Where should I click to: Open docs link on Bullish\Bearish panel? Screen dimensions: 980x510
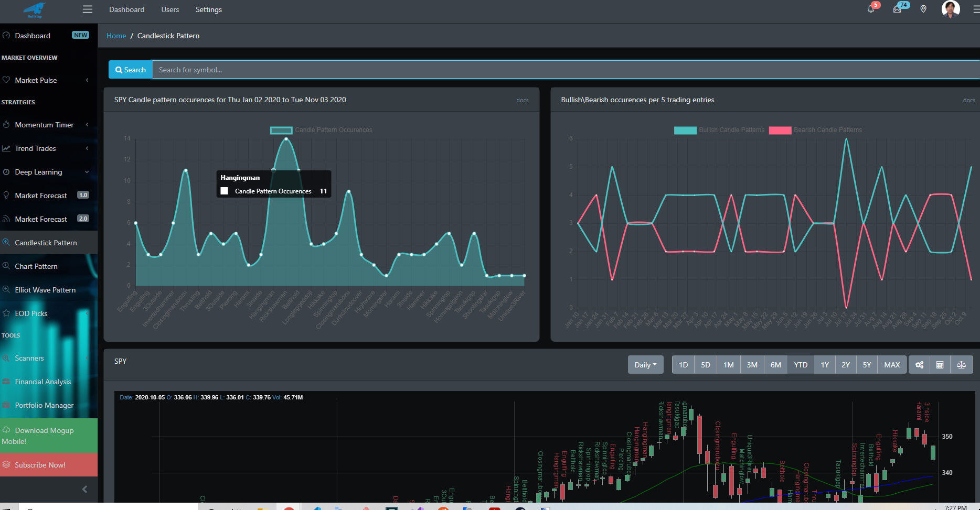pyautogui.click(x=969, y=100)
